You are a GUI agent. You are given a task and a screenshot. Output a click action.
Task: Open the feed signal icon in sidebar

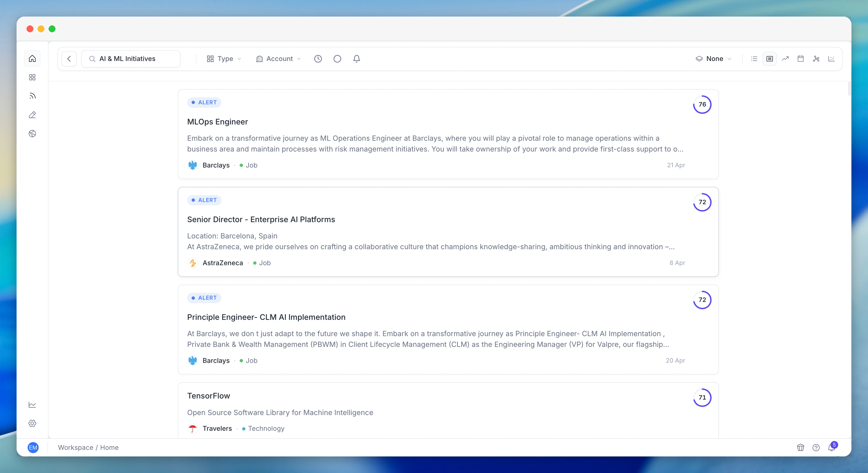pos(32,96)
